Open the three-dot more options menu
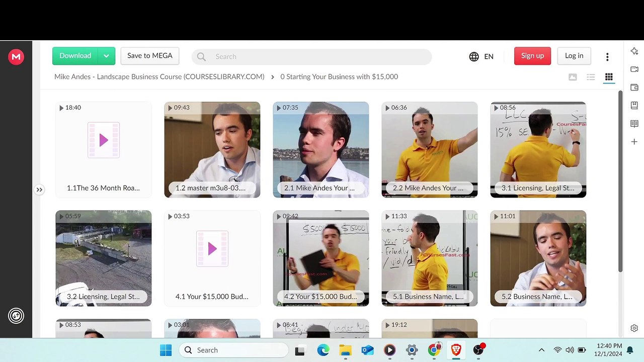 click(607, 57)
